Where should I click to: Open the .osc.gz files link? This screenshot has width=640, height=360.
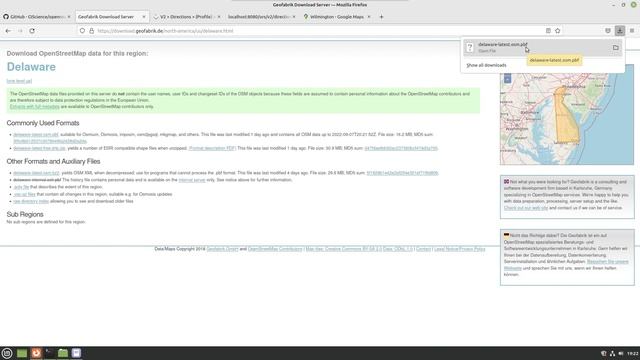[x=24, y=194]
